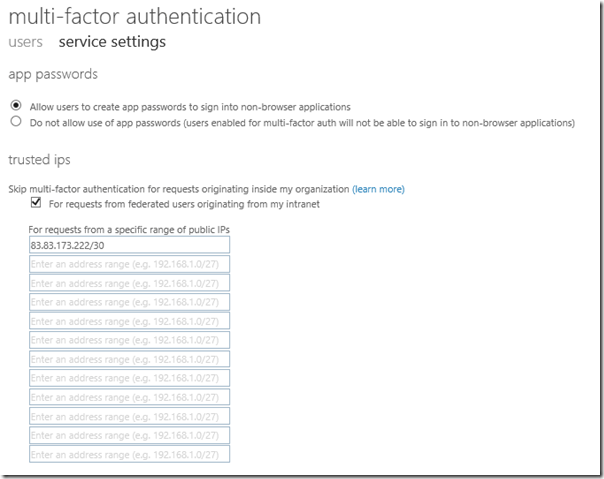This screenshot has height=479, width=604.
Task: Select the fourth IP address range field
Action: (x=129, y=302)
